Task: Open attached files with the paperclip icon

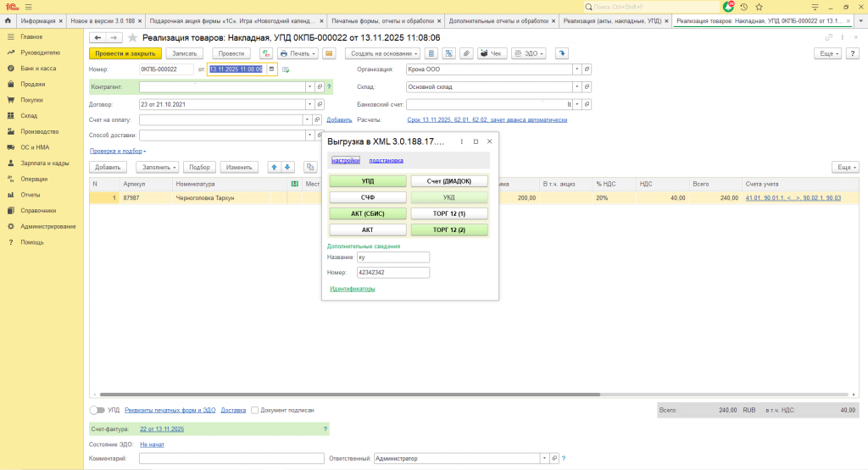Action: pos(467,53)
